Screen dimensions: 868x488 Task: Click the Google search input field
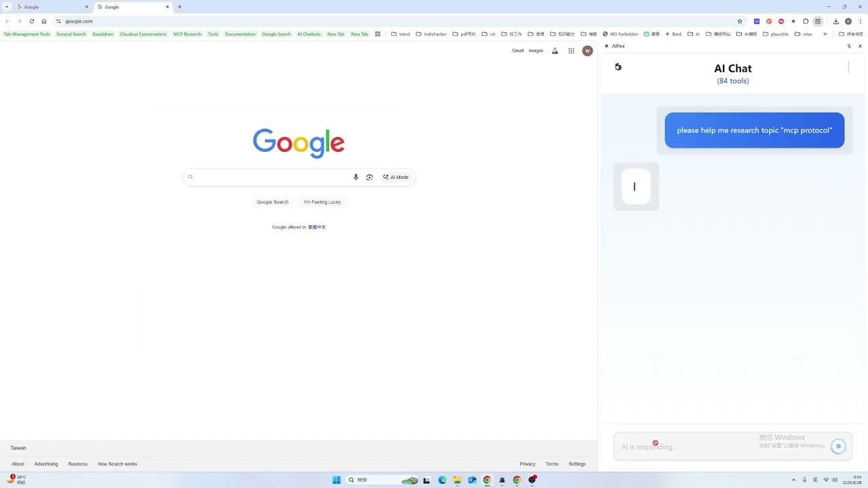tap(271, 177)
